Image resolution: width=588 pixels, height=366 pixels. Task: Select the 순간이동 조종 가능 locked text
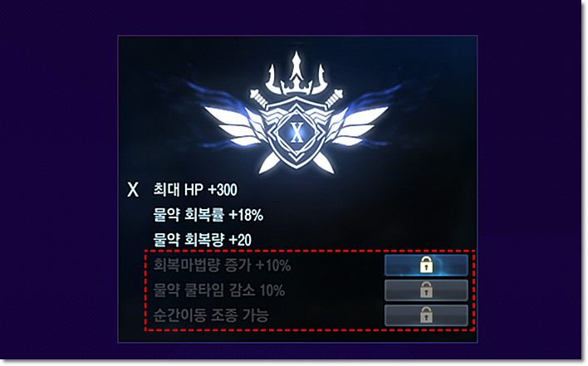pyautogui.click(x=211, y=315)
